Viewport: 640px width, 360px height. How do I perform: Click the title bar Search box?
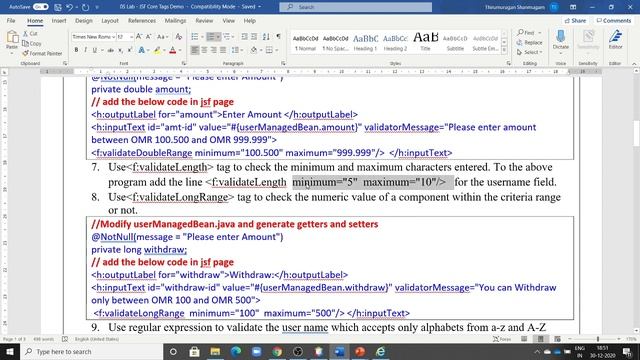click(x=356, y=7)
